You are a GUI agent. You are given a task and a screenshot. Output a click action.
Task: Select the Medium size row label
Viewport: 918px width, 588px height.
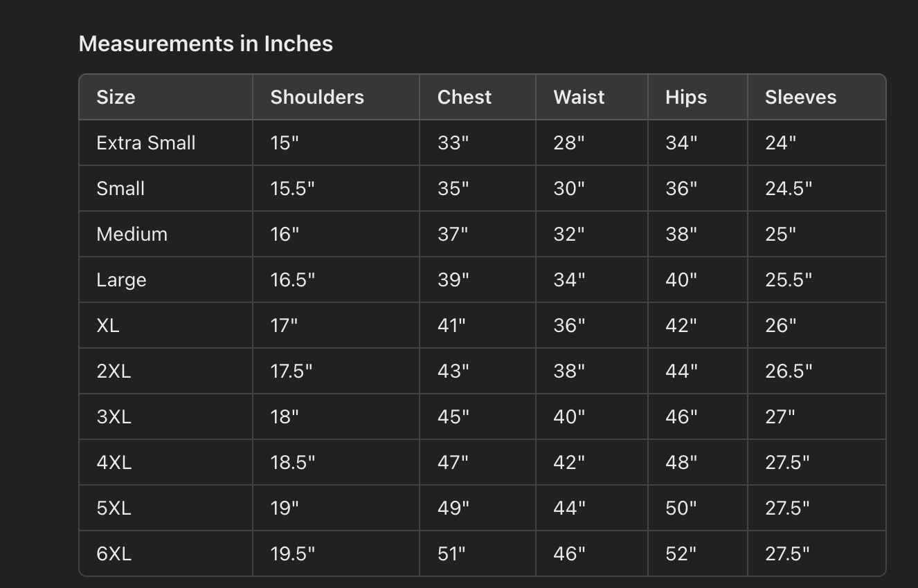[x=132, y=234]
